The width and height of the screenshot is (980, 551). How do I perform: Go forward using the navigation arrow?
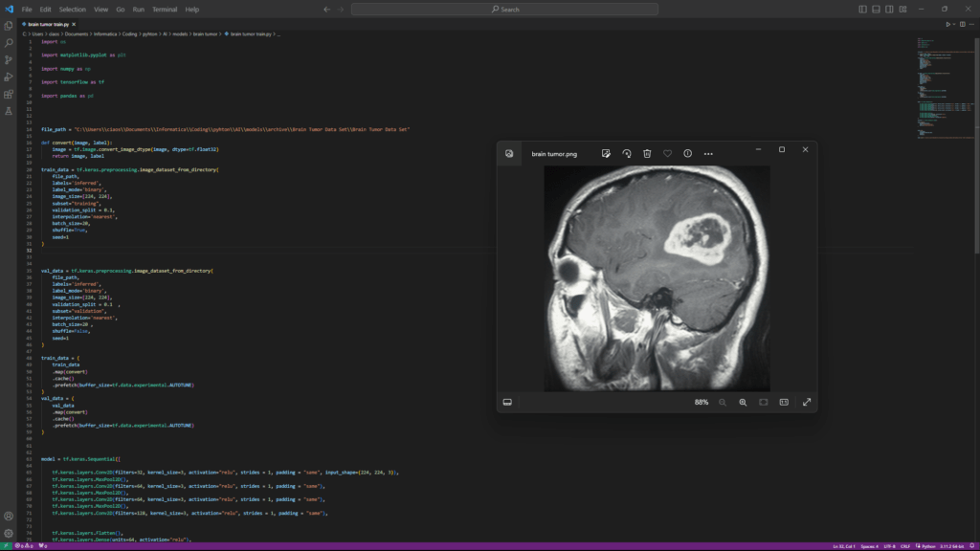(341, 10)
